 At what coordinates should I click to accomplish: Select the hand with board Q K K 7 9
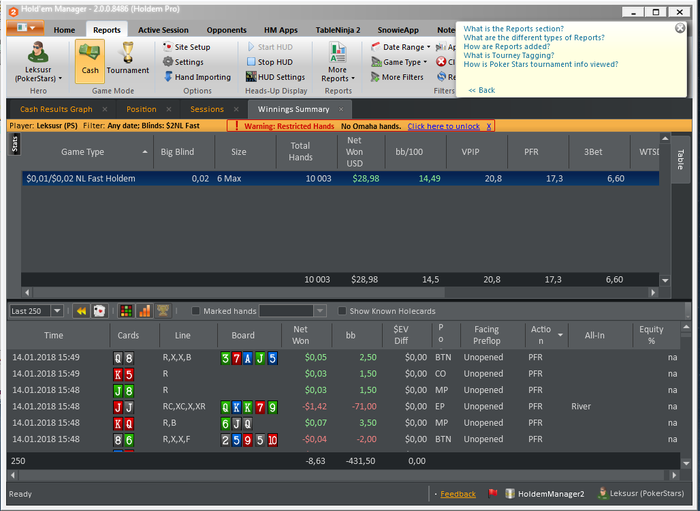point(343,407)
